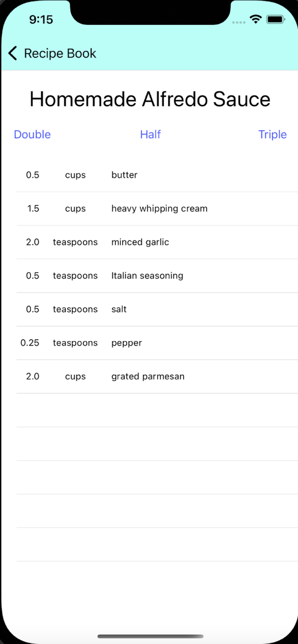Tap the Wi-Fi status icon
298x644 pixels.
[256, 19]
